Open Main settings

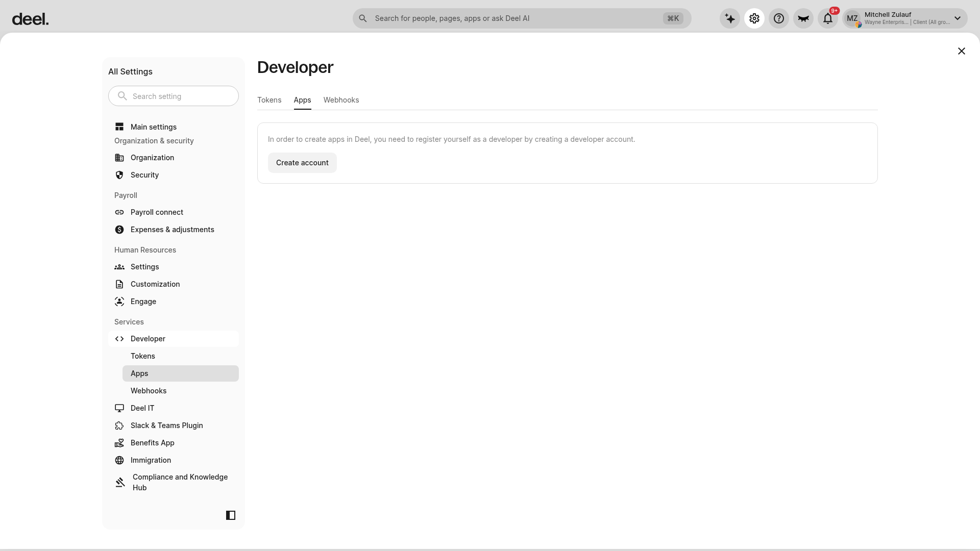pyautogui.click(x=174, y=127)
